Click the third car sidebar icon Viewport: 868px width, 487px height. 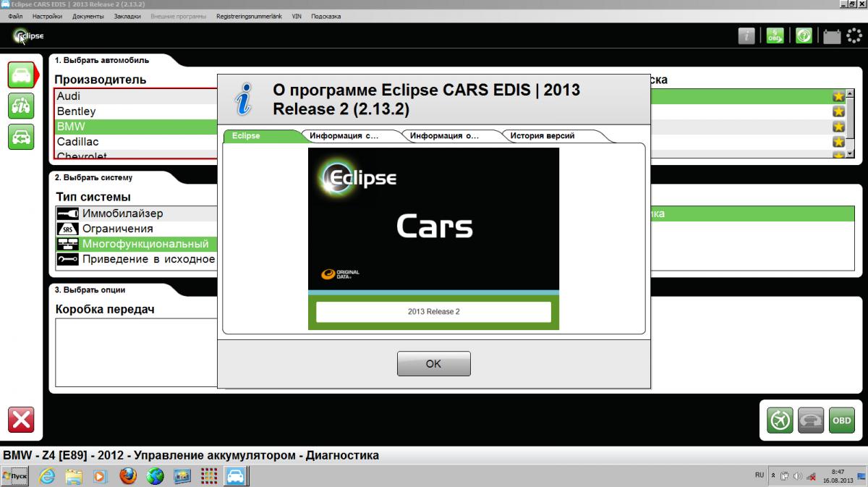pyautogui.click(x=21, y=137)
